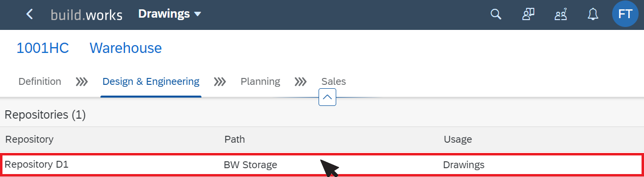The height and width of the screenshot is (177, 644).
Task: Open the help chat person icon
Action: 528,14
